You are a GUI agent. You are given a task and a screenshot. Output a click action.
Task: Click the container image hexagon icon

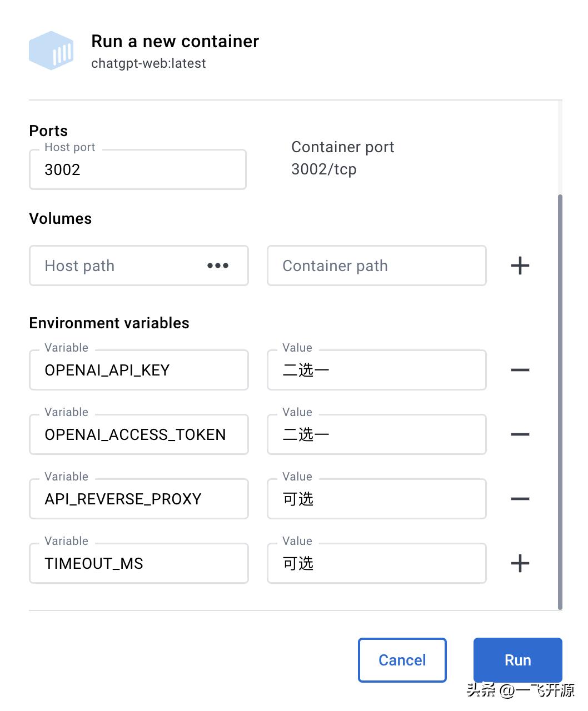click(52, 50)
